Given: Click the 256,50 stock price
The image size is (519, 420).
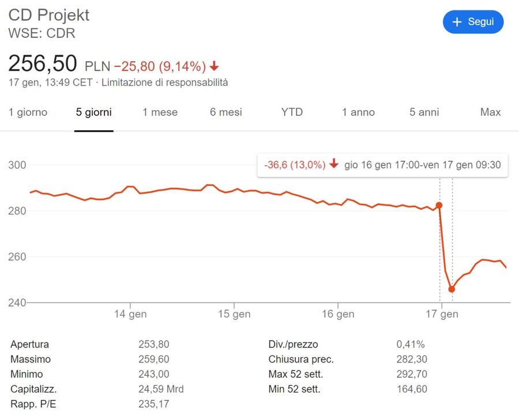Looking at the screenshot, I should [x=43, y=63].
